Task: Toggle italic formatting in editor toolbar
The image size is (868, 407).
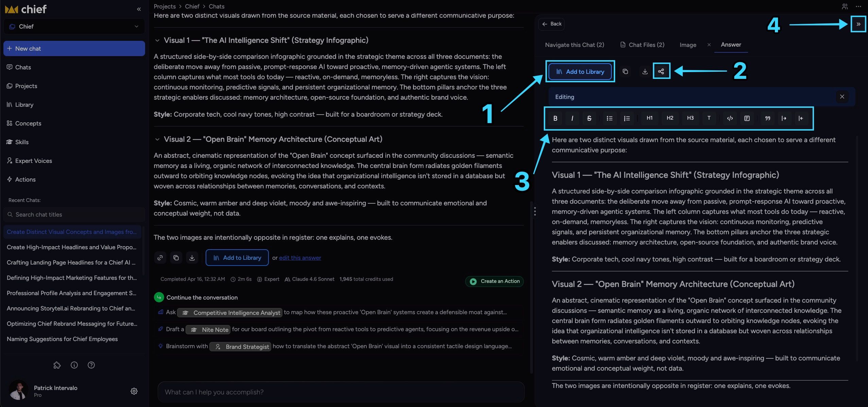Action: click(572, 118)
